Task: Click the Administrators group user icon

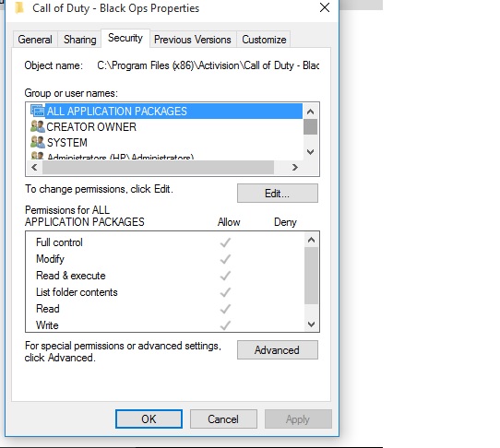Action: coord(37,156)
